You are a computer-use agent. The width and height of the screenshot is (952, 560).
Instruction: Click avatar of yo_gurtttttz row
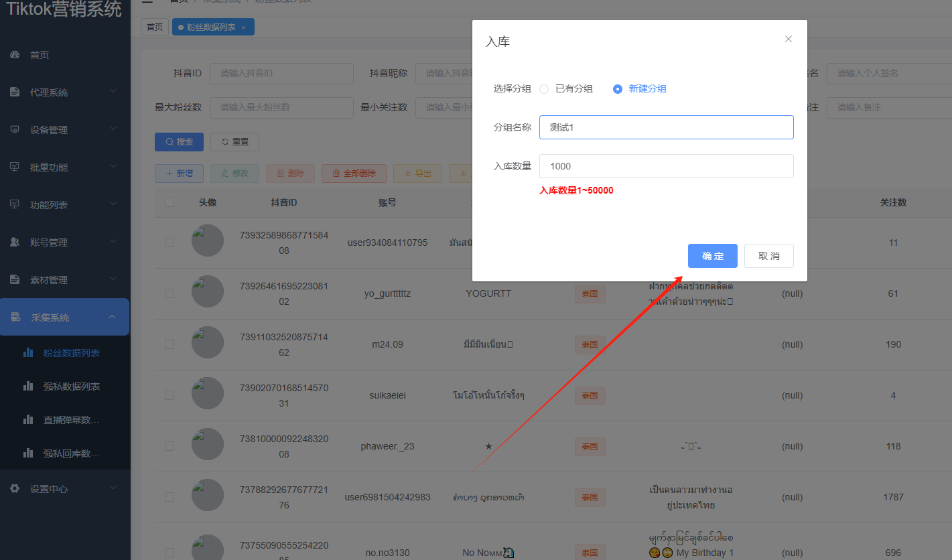pos(208,291)
